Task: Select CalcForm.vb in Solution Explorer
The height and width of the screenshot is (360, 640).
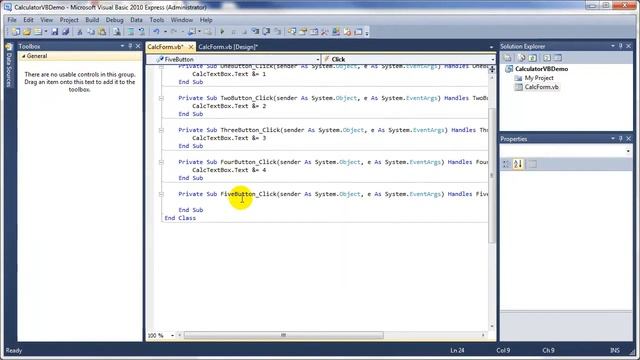Action: click(x=541, y=87)
